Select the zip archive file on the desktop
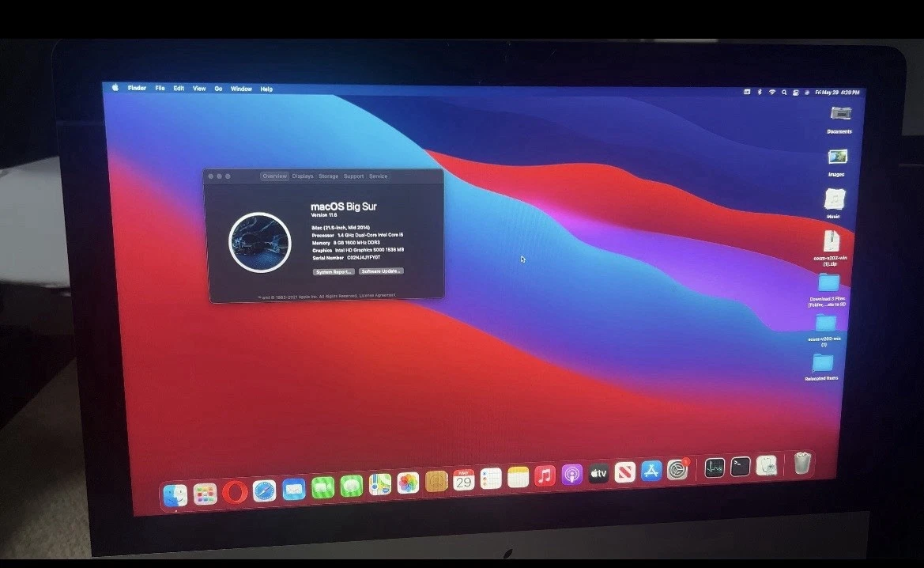The height and width of the screenshot is (568, 924). click(831, 248)
